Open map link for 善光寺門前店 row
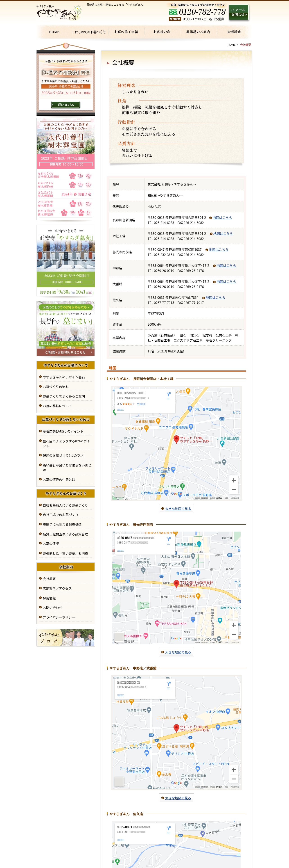The height and width of the screenshot is (868, 289). tap(218, 250)
